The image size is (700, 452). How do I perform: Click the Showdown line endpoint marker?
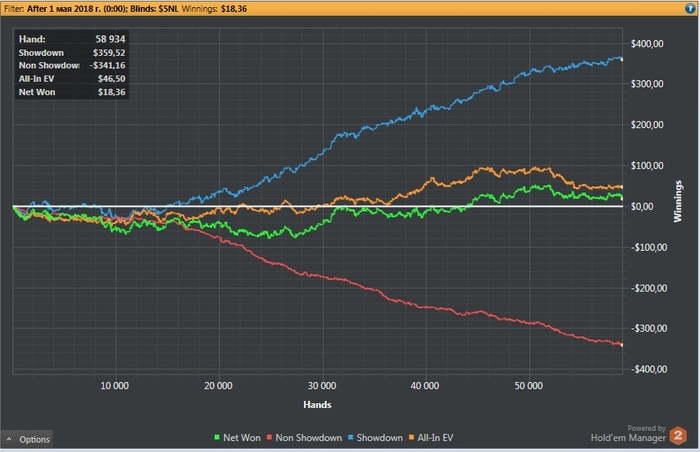point(622,59)
